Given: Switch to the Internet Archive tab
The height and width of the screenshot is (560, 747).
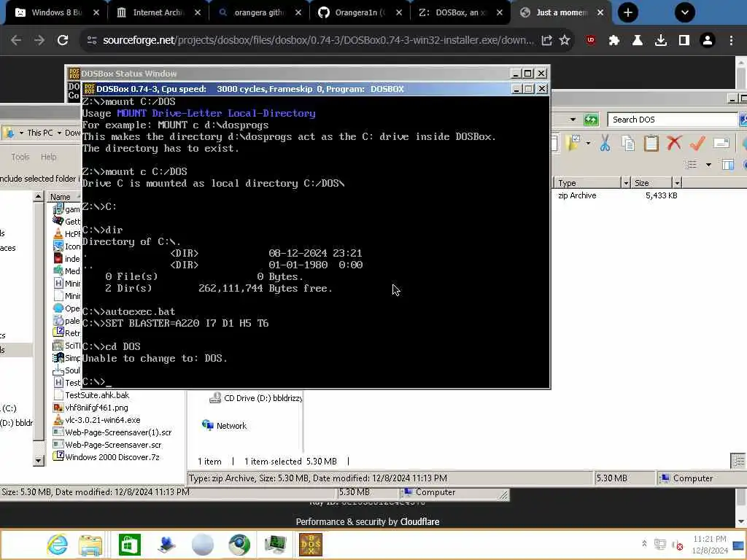Looking at the screenshot, I should (158, 12).
